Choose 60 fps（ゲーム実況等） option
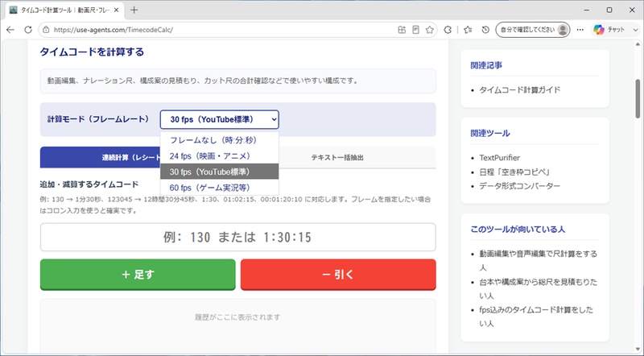 (219, 188)
